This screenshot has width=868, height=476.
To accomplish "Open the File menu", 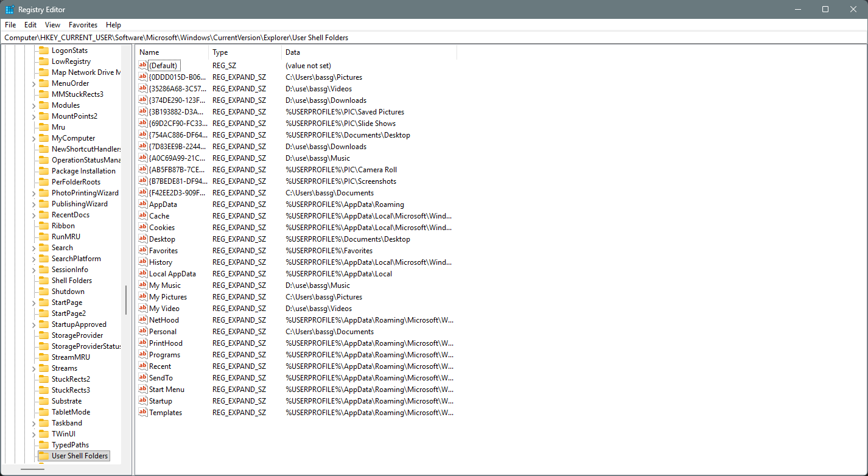I will tap(10, 25).
